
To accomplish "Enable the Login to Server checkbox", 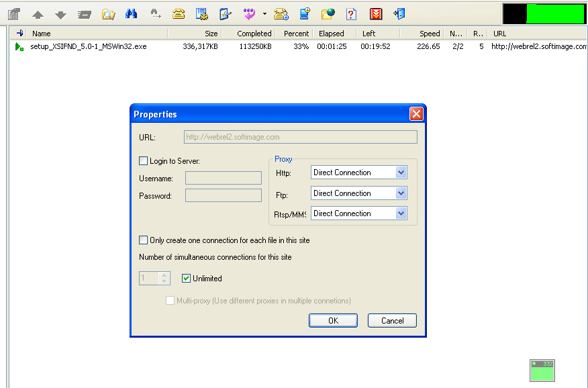I will coord(144,161).
